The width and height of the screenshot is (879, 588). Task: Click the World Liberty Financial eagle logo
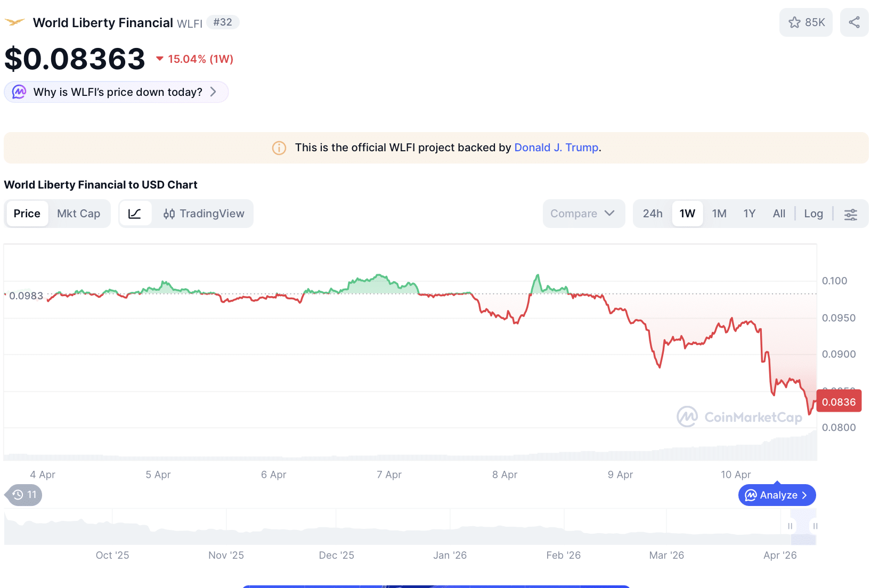click(15, 22)
